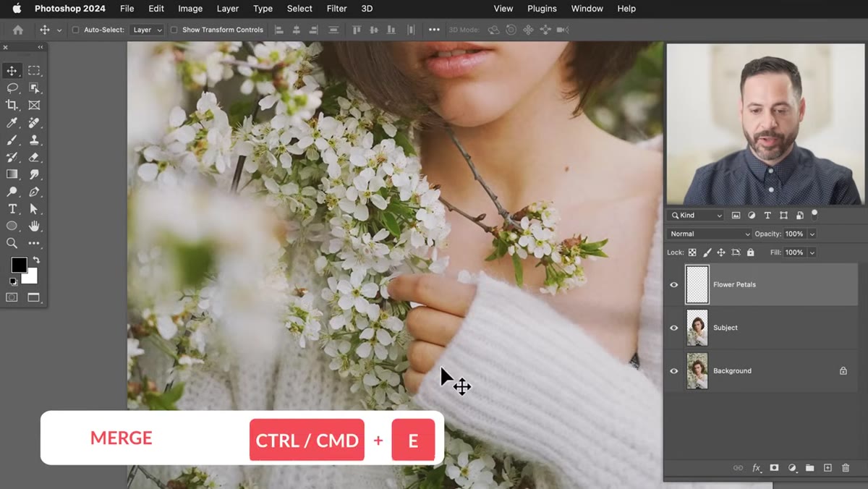Select the Lasso tool

tap(12, 88)
